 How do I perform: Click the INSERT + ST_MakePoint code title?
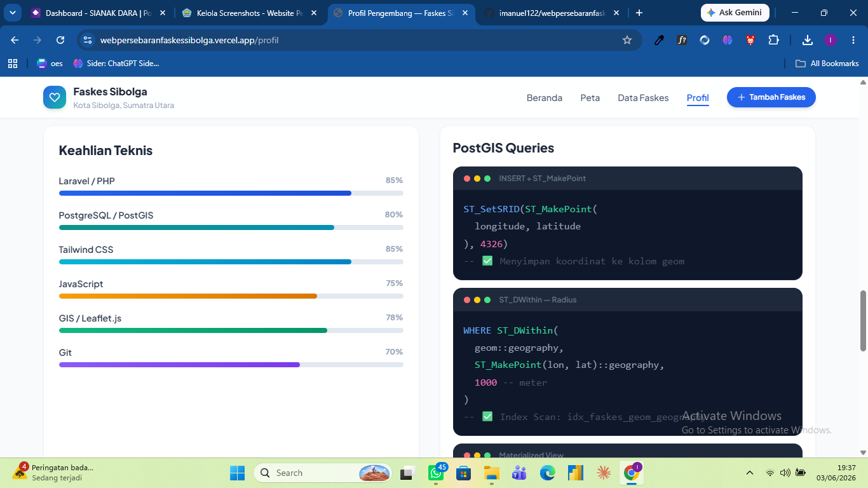click(x=543, y=179)
